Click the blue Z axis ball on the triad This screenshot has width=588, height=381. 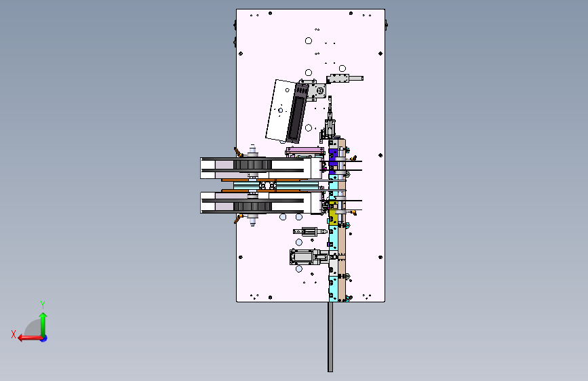click(x=44, y=338)
